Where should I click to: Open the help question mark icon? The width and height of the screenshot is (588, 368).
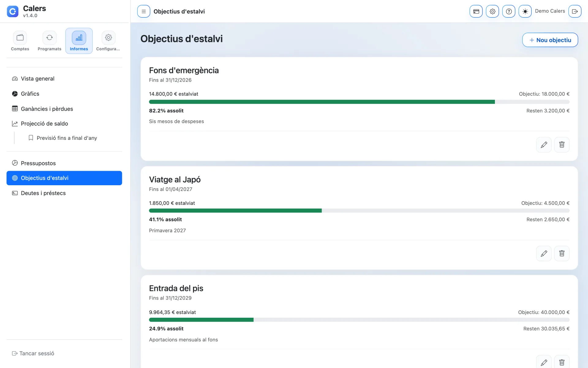(x=509, y=11)
